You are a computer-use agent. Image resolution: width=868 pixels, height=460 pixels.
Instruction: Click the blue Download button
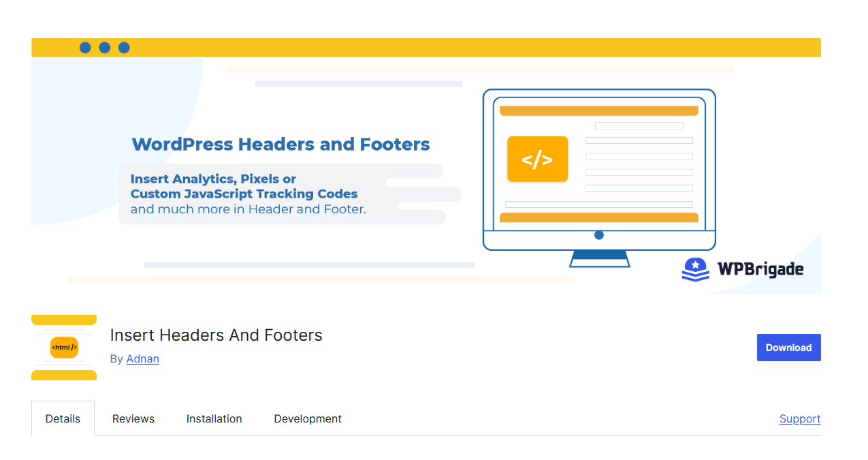[788, 347]
